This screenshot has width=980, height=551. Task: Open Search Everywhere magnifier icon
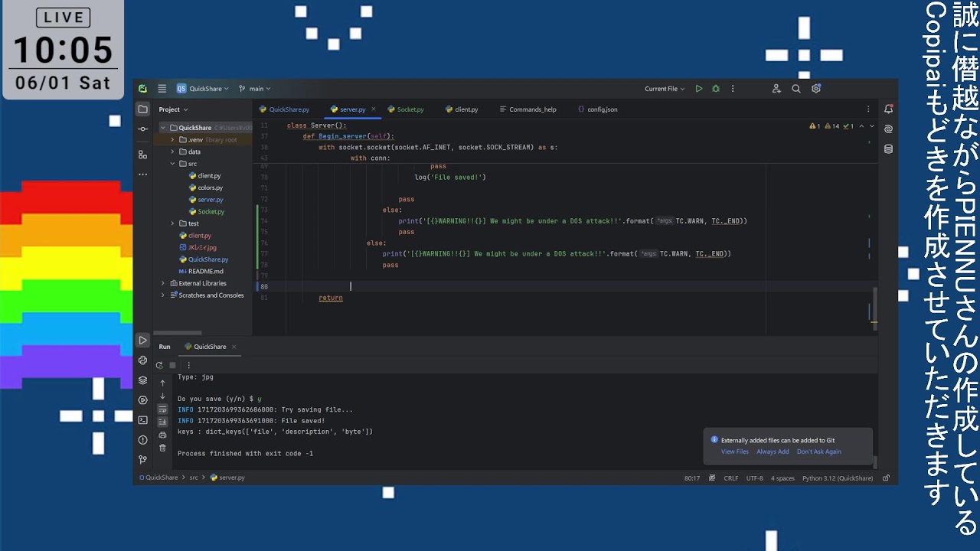pyautogui.click(x=796, y=89)
